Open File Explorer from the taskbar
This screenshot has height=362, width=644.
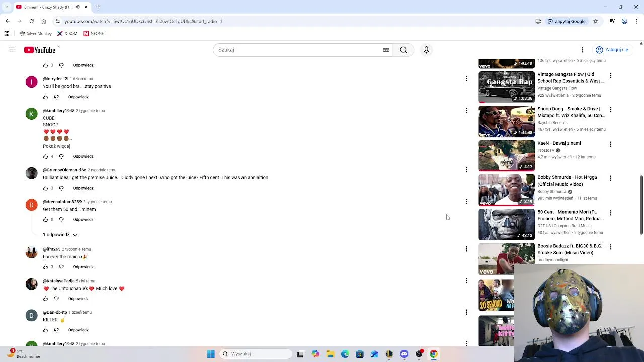[330, 354]
